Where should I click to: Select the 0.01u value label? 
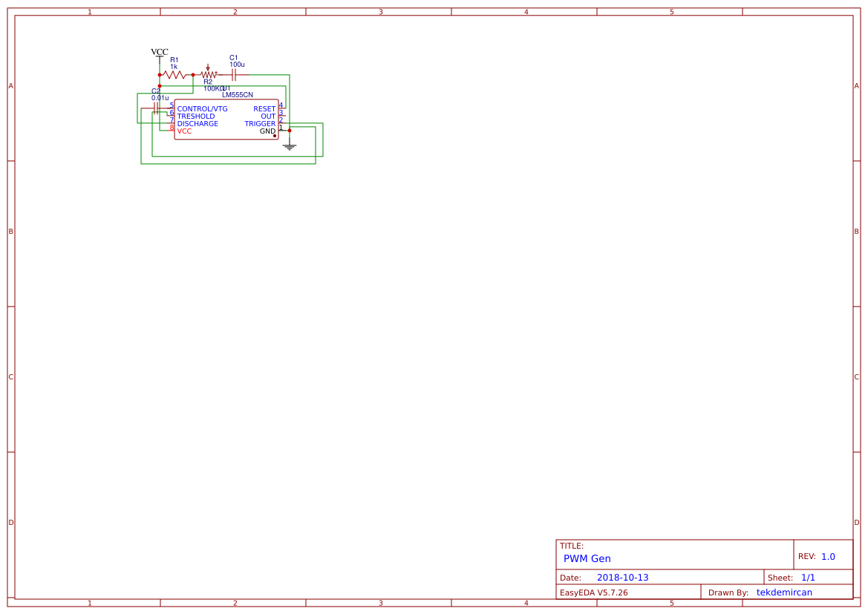[x=160, y=97]
